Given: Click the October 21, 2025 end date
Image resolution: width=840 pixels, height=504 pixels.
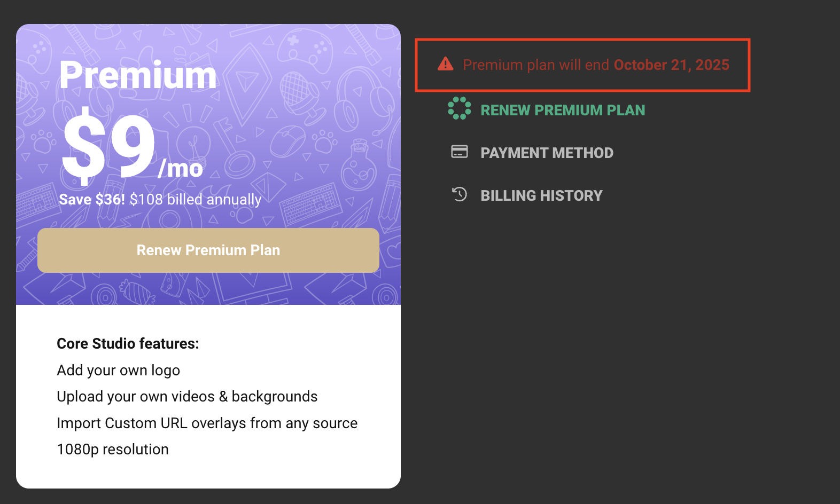Looking at the screenshot, I should point(671,65).
